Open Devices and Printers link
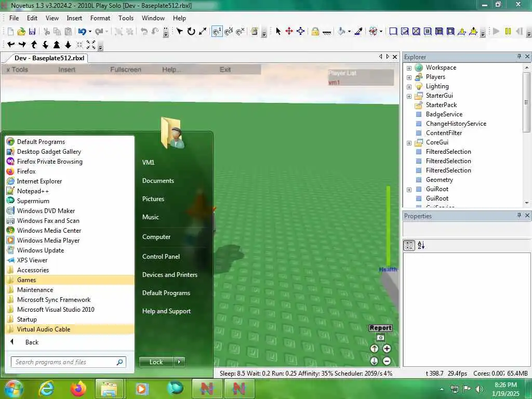The height and width of the screenshot is (399, 532). [x=170, y=275]
